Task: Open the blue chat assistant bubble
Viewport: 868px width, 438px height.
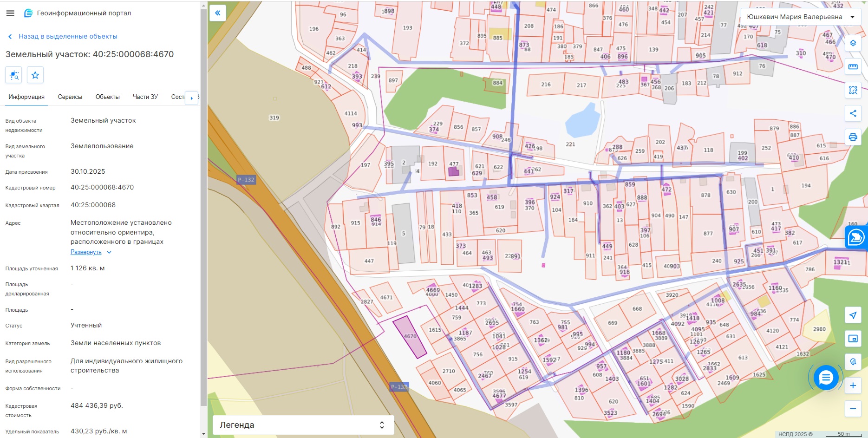Action: point(826,378)
